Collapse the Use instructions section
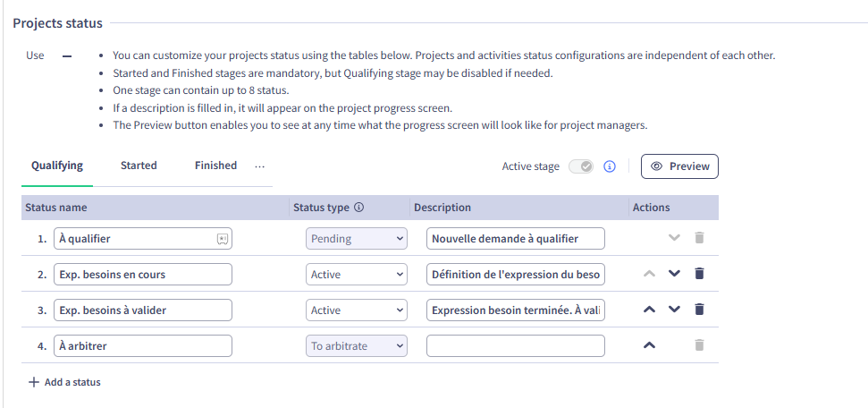 pos(66,55)
